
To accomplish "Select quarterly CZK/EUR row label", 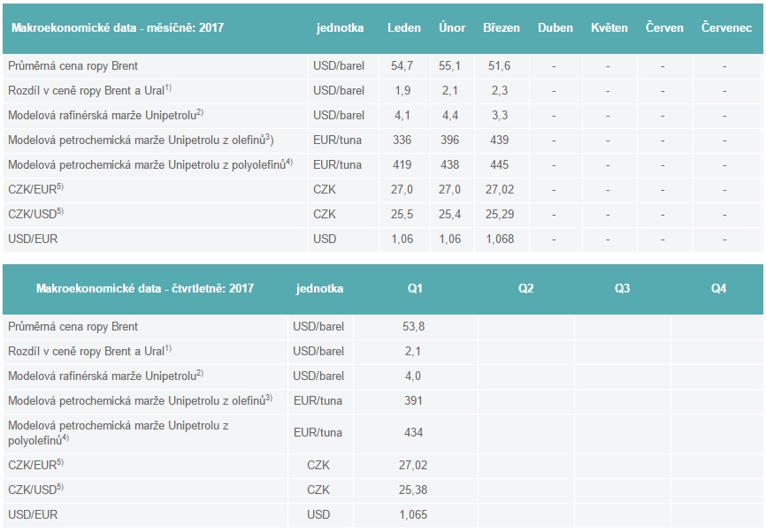I will click(35, 465).
